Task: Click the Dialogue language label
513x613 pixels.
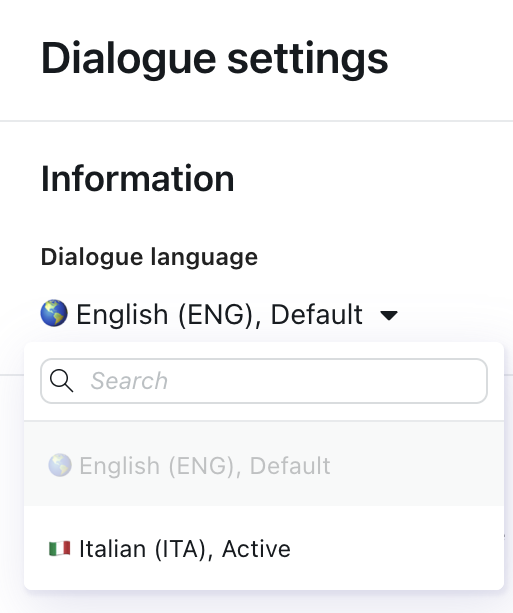Action: coord(149,258)
